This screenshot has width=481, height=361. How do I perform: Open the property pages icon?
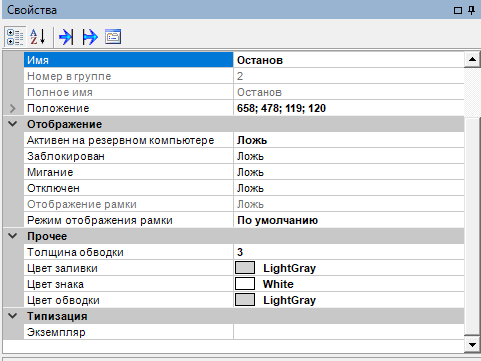coord(113,36)
